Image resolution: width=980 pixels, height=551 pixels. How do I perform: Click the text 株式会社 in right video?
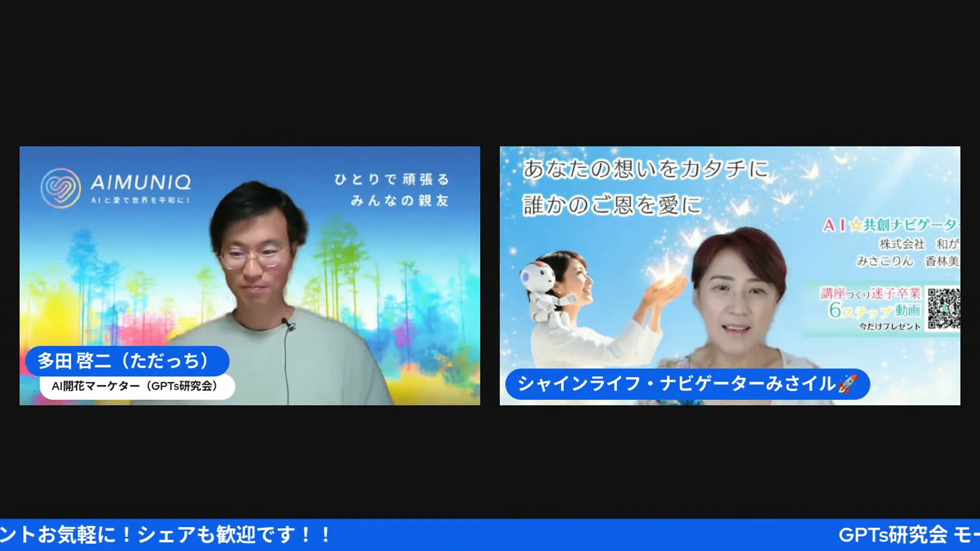pos(902,244)
